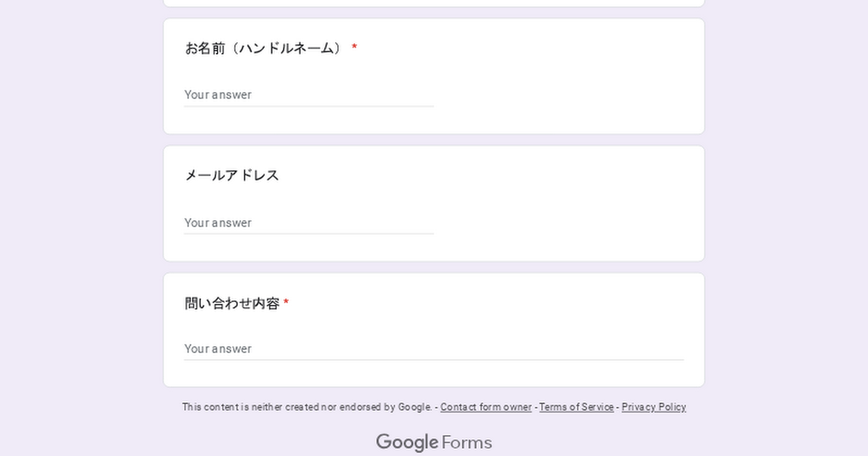The image size is (868, 456).
Task: Click the お名前（ハンドルネーム） answer field
Action: [309, 95]
